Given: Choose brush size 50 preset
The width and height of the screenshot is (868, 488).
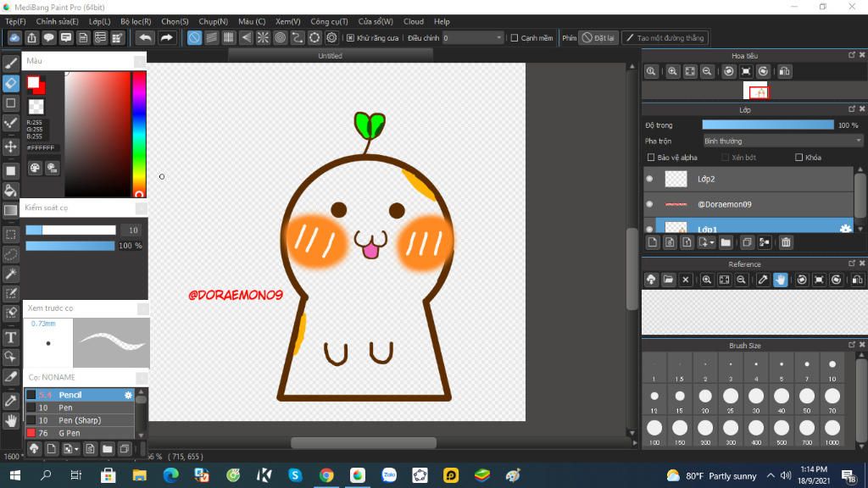Looking at the screenshot, I should tap(807, 400).
